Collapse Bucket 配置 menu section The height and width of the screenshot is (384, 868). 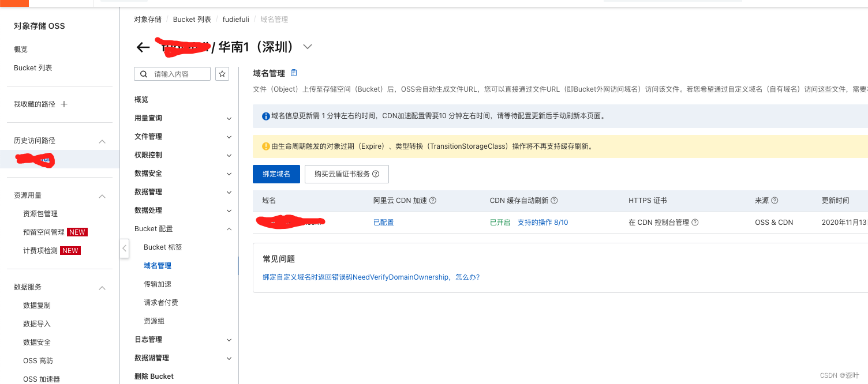point(229,229)
